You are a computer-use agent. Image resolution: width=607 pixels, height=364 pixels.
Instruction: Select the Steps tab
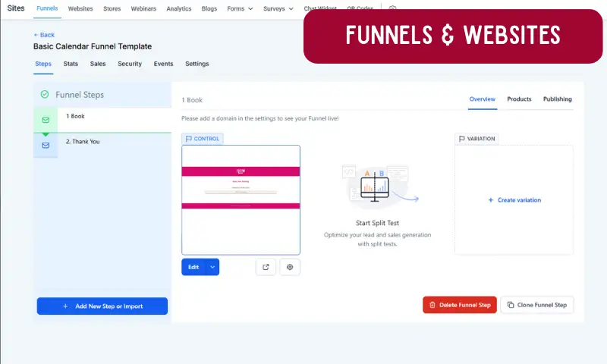[x=43, y=64]
